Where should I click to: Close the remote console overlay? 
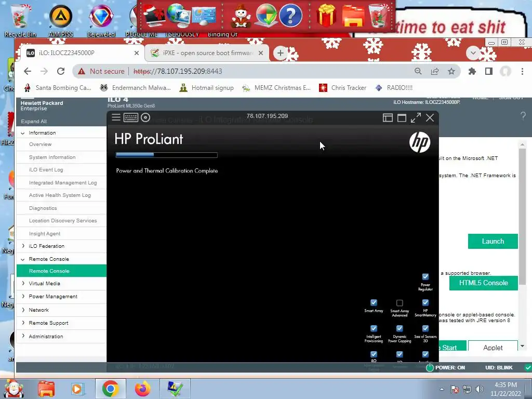tap(430, 118)
